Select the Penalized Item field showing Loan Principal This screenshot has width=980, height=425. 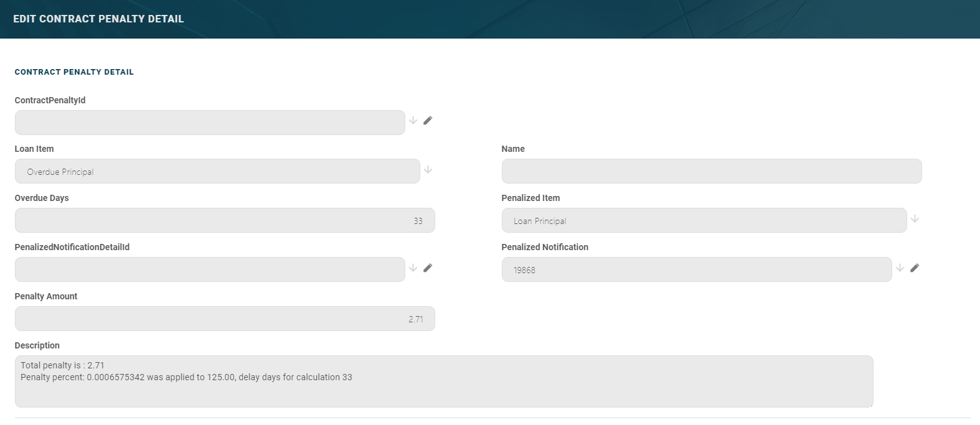tap(704, 221)
